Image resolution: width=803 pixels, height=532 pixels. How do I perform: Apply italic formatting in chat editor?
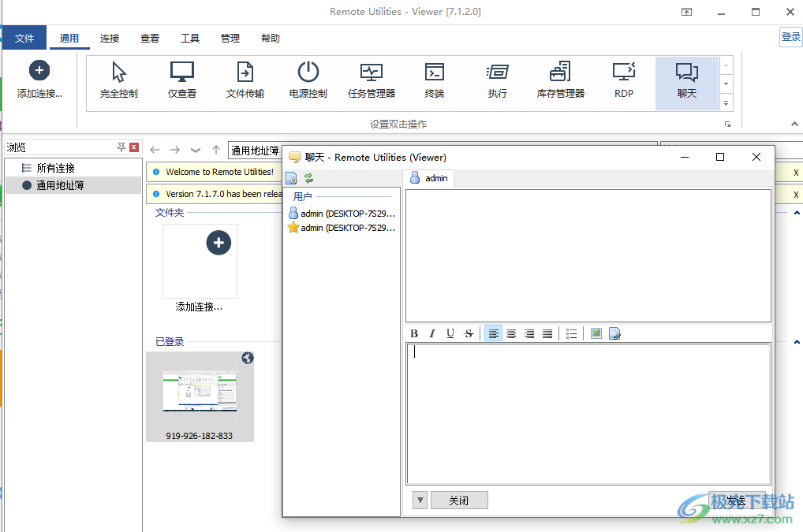[432, 333]
